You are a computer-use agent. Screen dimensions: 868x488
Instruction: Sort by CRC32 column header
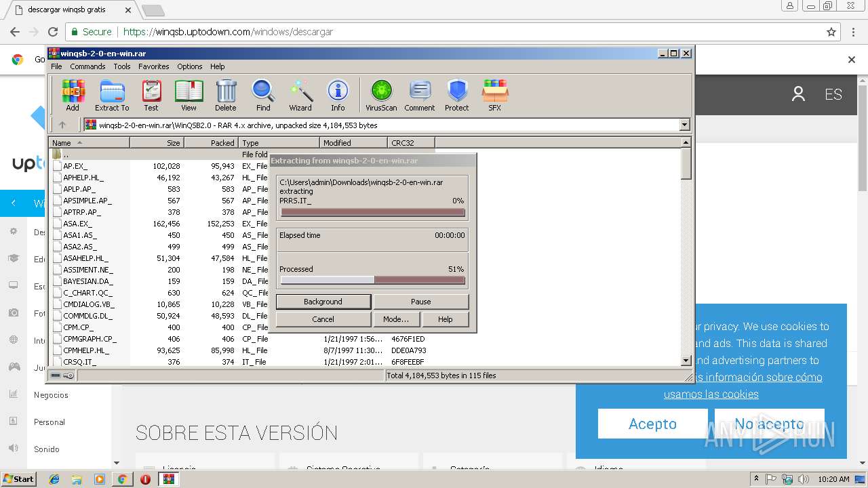(411, 142)
